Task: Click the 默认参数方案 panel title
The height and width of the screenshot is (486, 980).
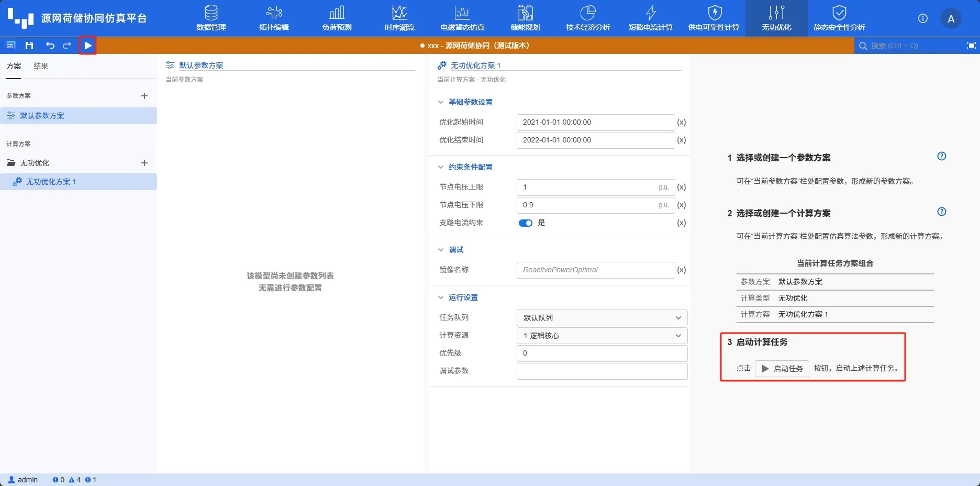Action: pyautogui.click(x=201, y=65)
